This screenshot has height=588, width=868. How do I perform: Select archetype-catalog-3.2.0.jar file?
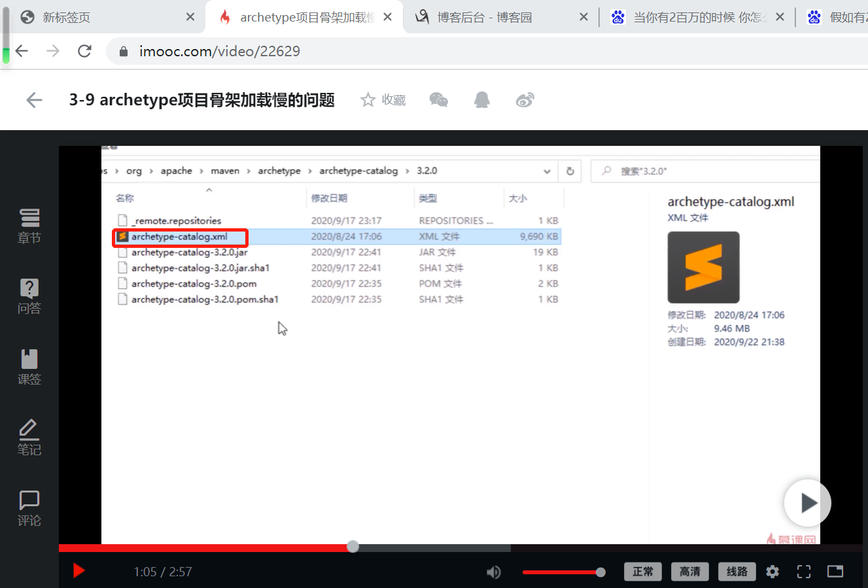click(x=189, y=252)
